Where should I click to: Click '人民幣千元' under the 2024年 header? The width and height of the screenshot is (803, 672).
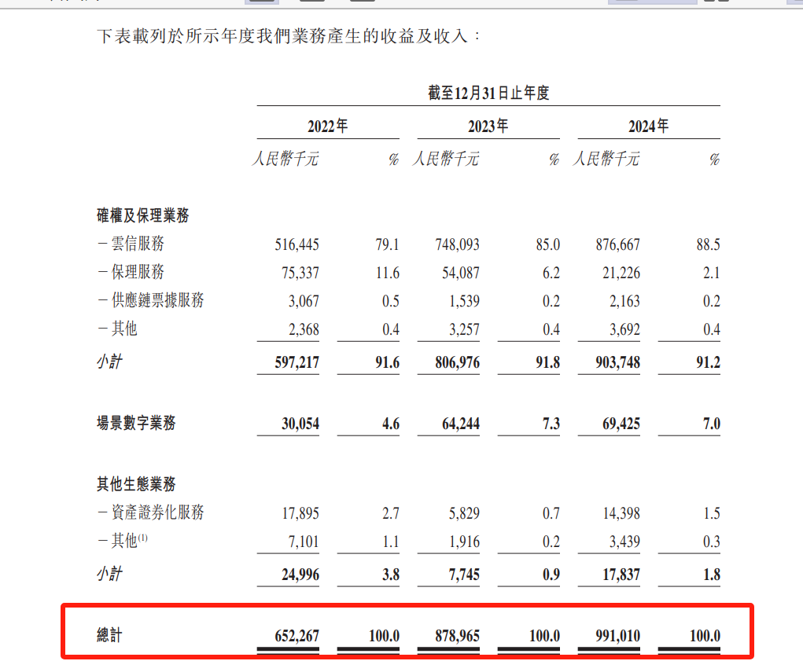point(606,159)
